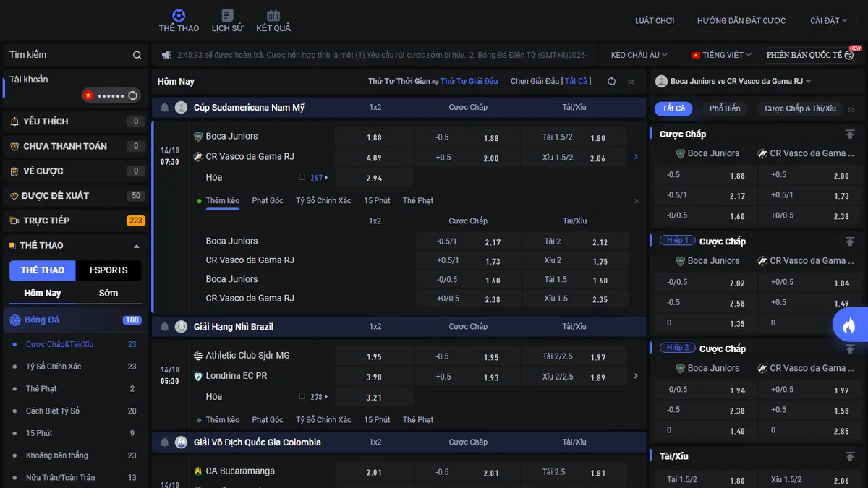Viewport: 868px width, 488px height.
Task: Open the Lịch Sử history icon
Action: pyautogui.click(x=227, y=15)
